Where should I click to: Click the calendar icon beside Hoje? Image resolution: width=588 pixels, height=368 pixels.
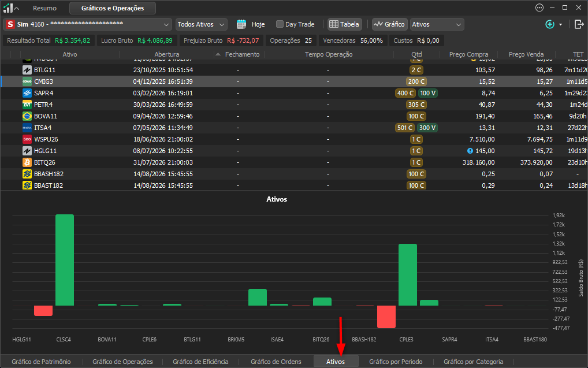[241, 24]
